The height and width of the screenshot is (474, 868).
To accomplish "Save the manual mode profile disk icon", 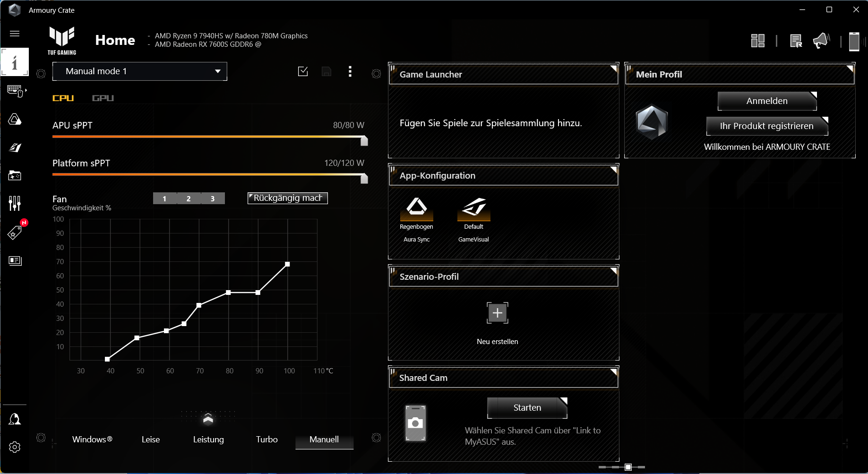I will (x=327, y=71).
